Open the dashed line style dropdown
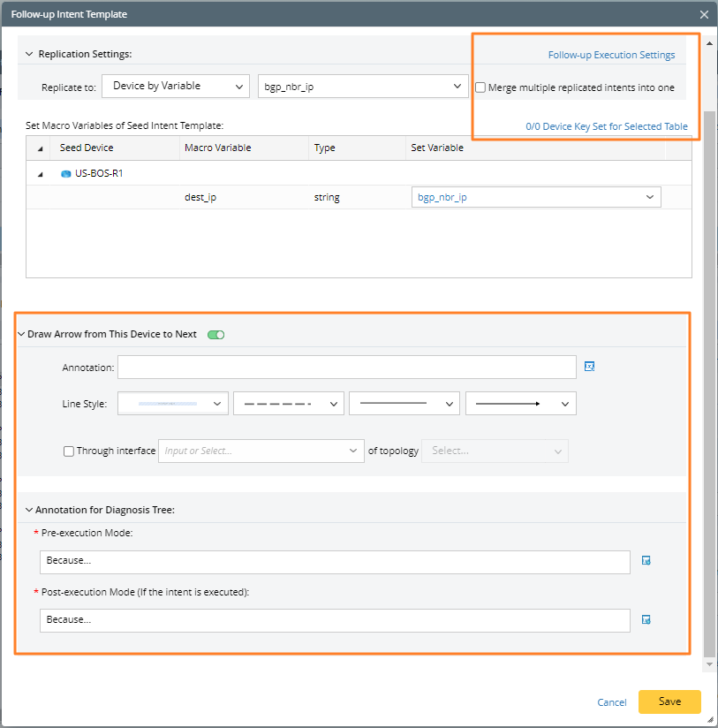Viewport: 718px width, 728px height. 288,403
